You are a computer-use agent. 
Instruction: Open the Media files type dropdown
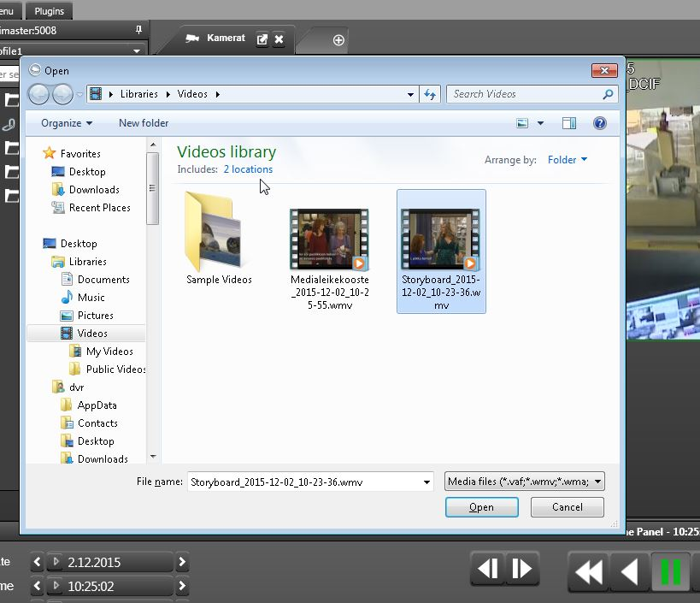pos(525,482)
